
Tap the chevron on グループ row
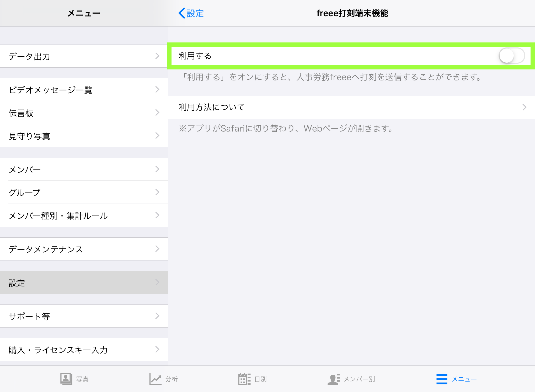tap(157, 192)
